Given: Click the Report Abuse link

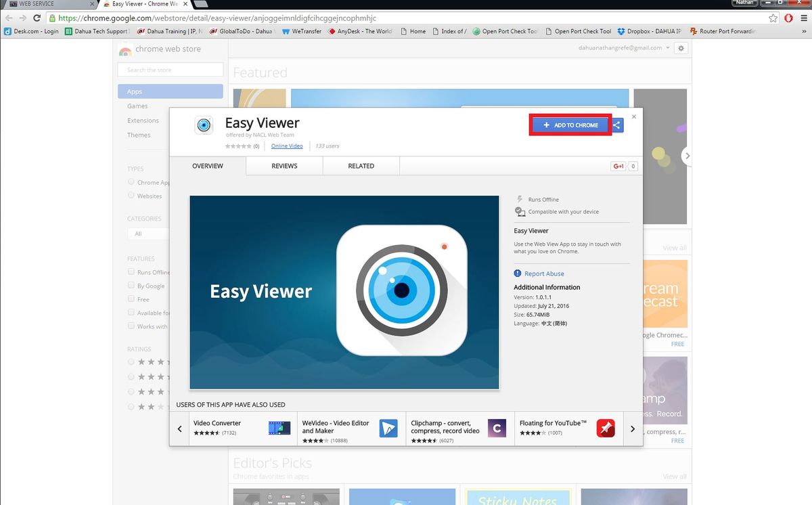Looking at the screenshot, I should click(544, 273).
